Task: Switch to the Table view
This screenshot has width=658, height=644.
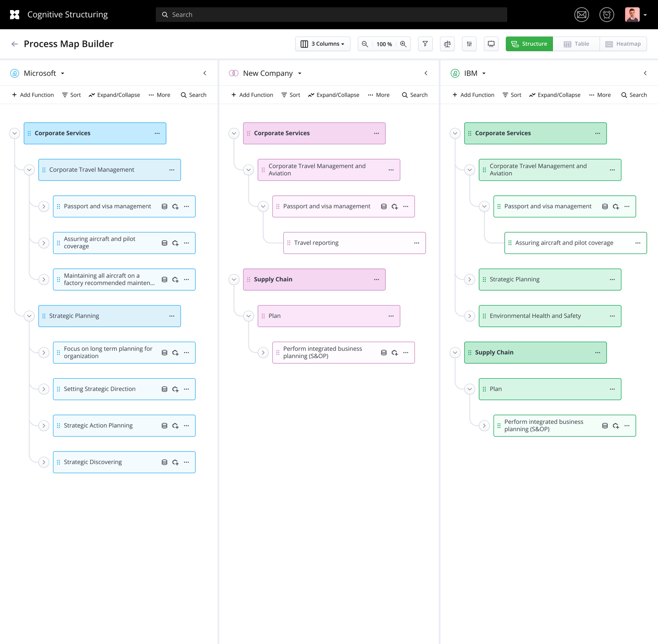Action: pos(576,44)
